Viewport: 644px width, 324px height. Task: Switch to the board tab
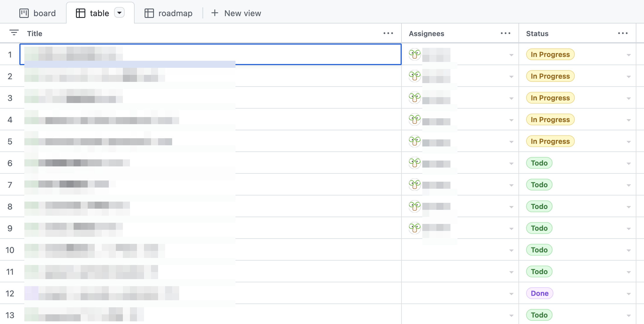point(38,13)
